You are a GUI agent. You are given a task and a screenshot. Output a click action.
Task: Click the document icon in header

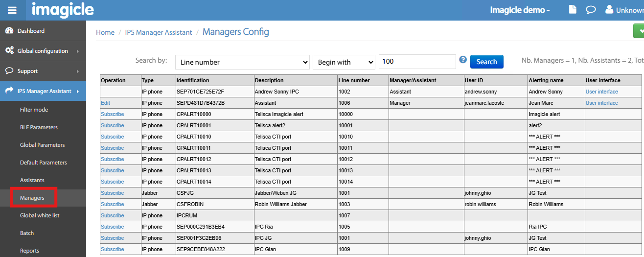(x=573, y=10)
